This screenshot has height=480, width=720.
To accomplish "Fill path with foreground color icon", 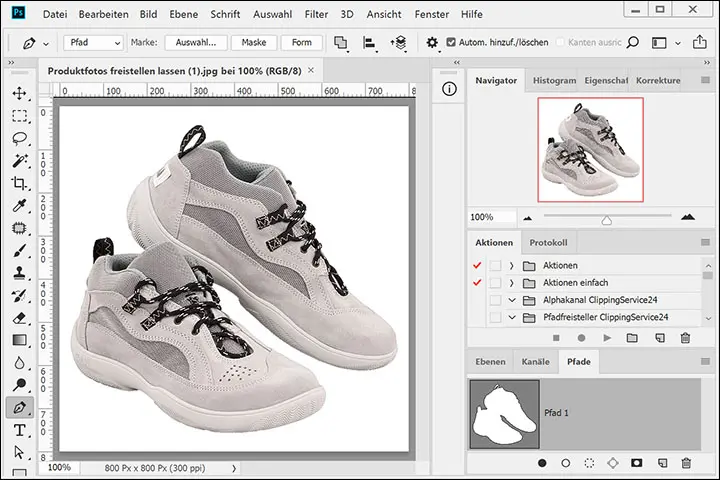I will [542, 463].
